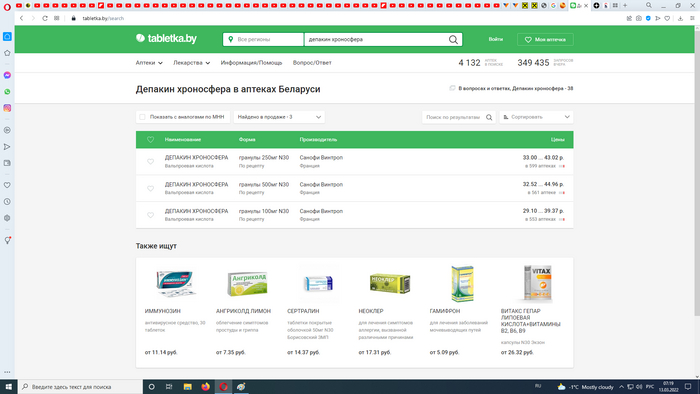Expand the Лекарства menu
This screenshot has width=700, height=394.
pos(192,63)
